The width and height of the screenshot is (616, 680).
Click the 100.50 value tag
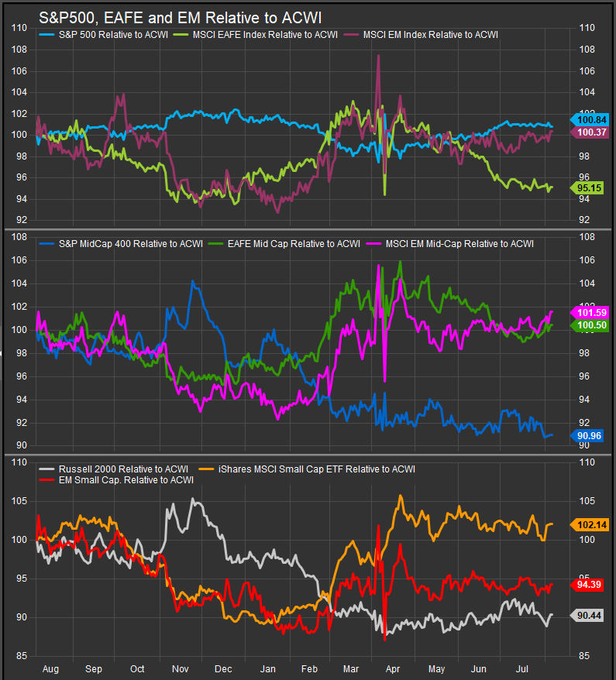(x=590, y=325)
